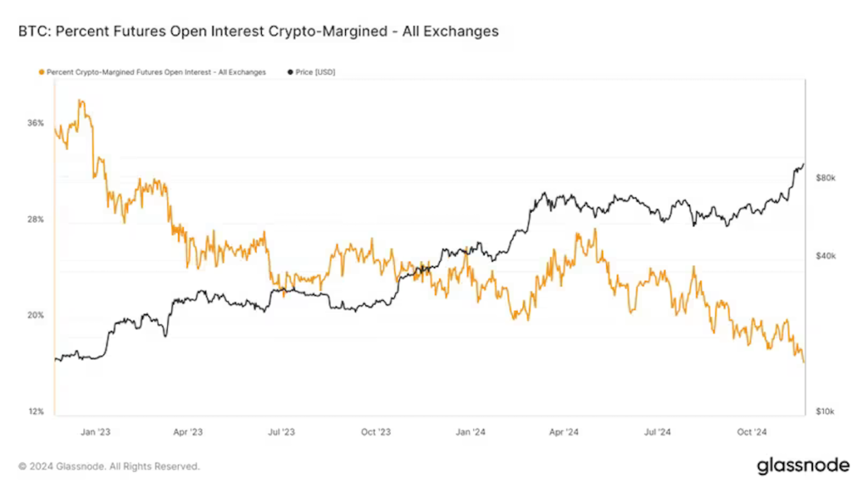Select the 12% left axis label
868x488 pixels.
[35, 412]
